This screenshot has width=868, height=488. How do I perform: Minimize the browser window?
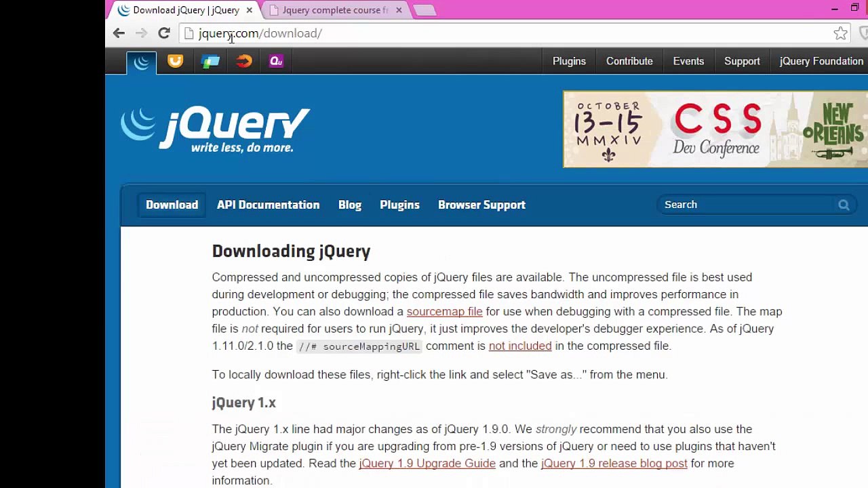coord(834,9)
